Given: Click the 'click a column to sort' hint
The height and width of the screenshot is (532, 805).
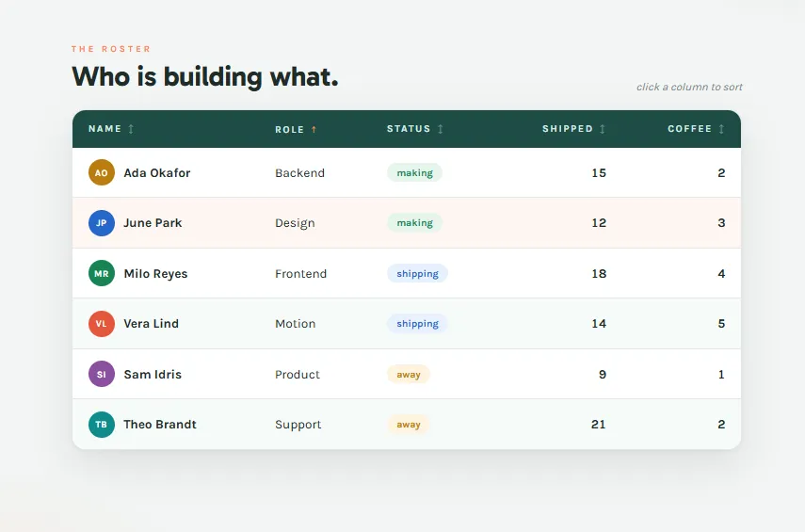Looking at the screenshot, I should click(x=689, y=87).
